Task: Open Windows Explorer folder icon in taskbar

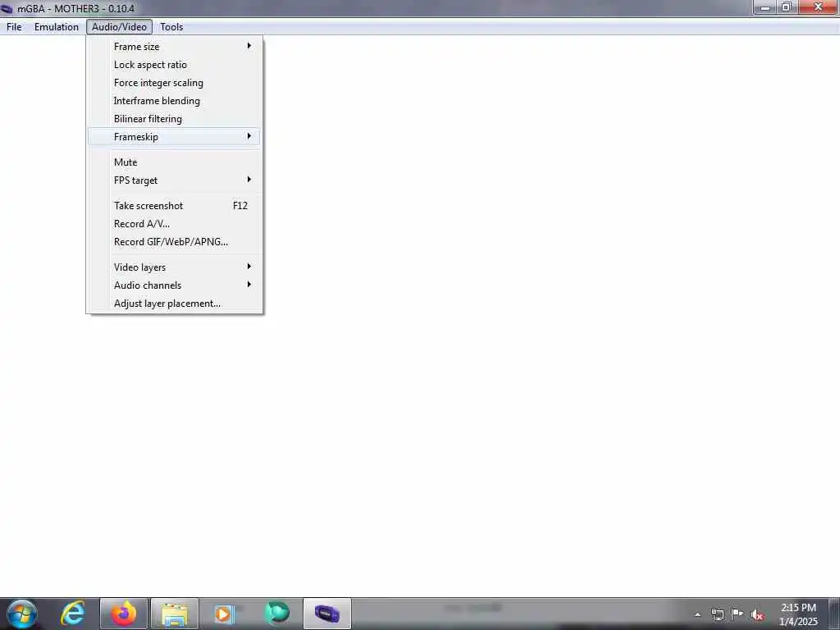Action: click(175, 614)
